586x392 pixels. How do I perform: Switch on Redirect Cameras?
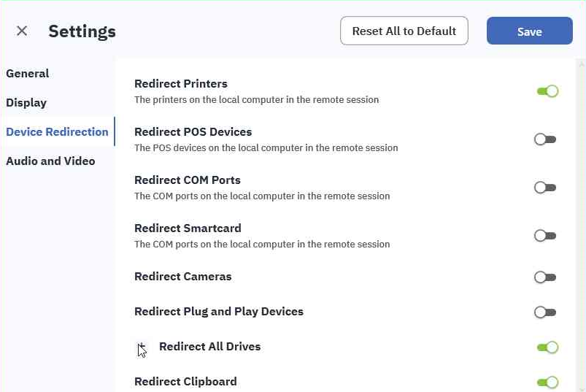(x=545, y=277)
